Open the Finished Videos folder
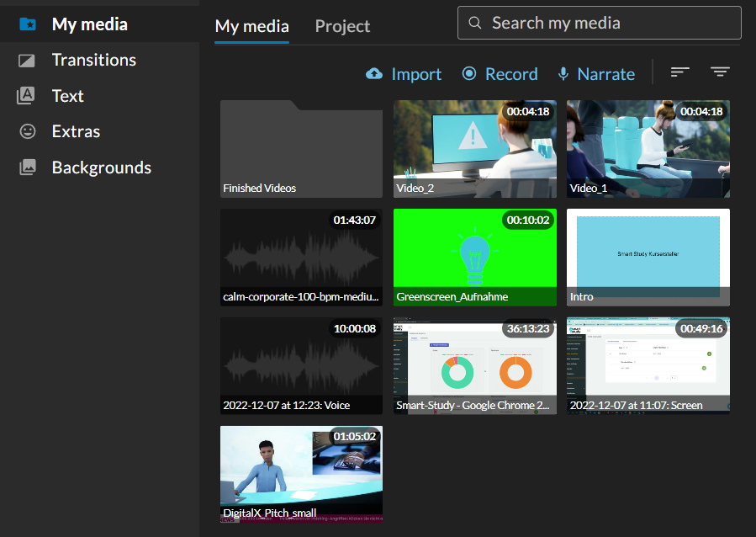This screenshot has width=756, height=537. point(301,148)
